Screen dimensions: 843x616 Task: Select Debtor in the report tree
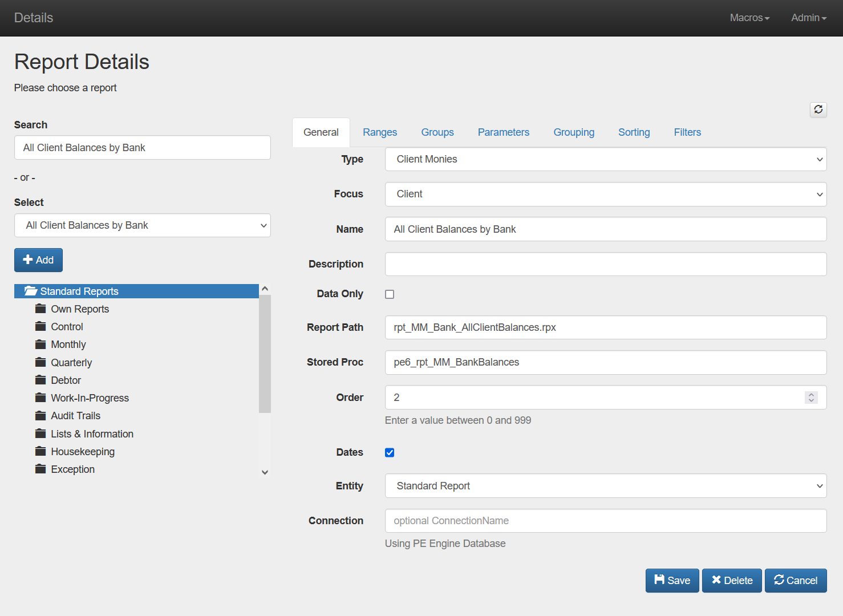tap(66, 380)
